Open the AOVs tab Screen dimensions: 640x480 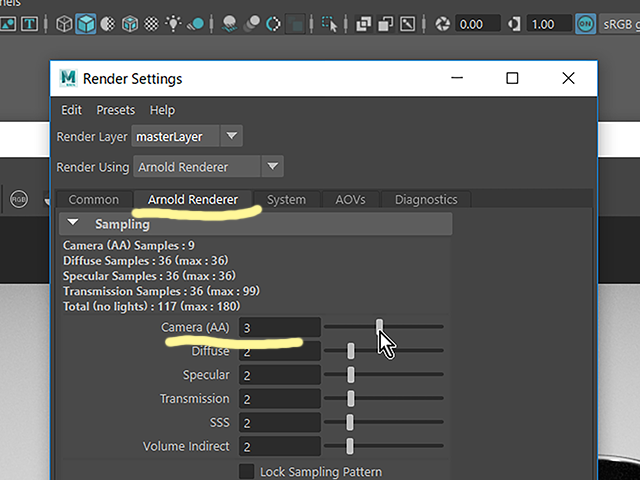pyautogui.click(x=351, y=200)
